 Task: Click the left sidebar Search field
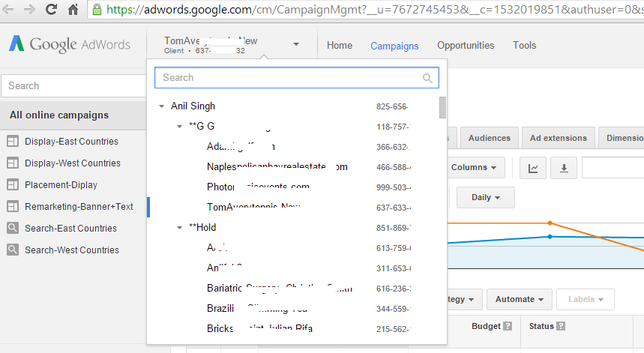pos(74,85)
